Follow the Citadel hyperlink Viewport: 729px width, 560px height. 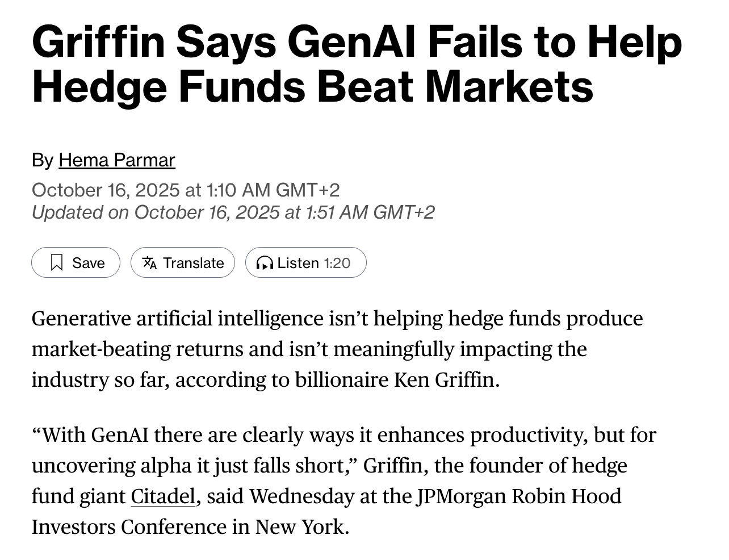pyautogui.click(x=163, y=496)
